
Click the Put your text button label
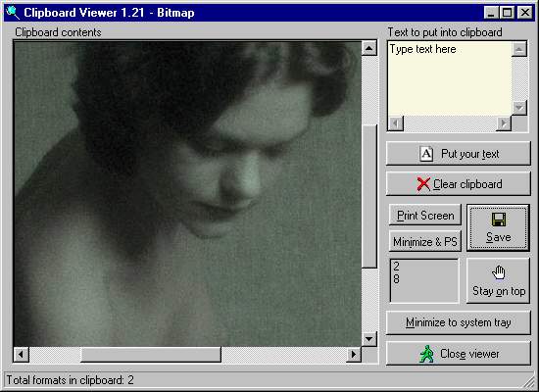coord(469,154)
